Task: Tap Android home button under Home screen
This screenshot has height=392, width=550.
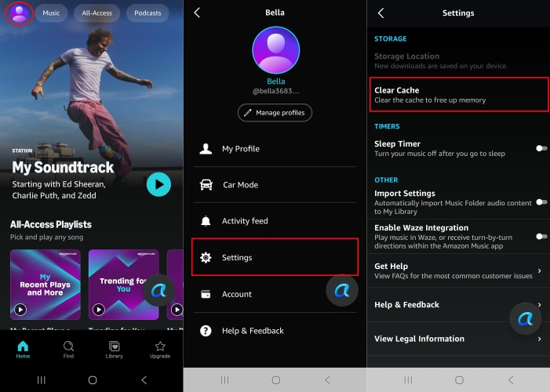Action: (93, 380)
